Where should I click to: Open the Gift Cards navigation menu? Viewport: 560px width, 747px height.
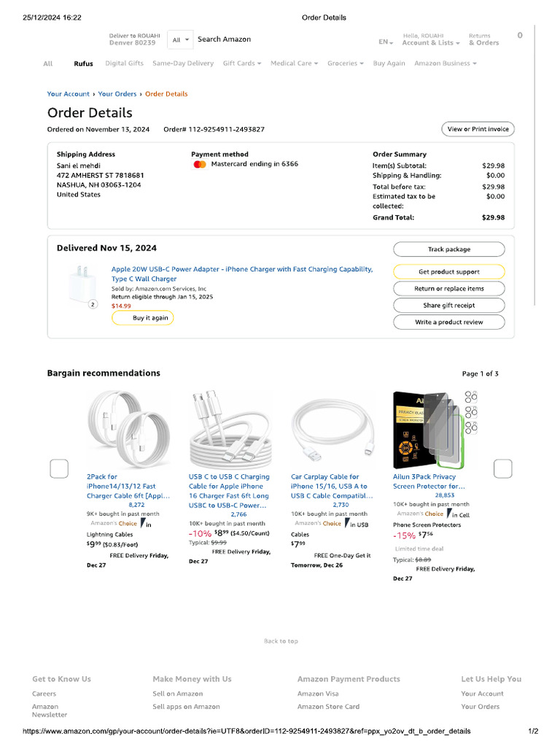tap(242, 63)
